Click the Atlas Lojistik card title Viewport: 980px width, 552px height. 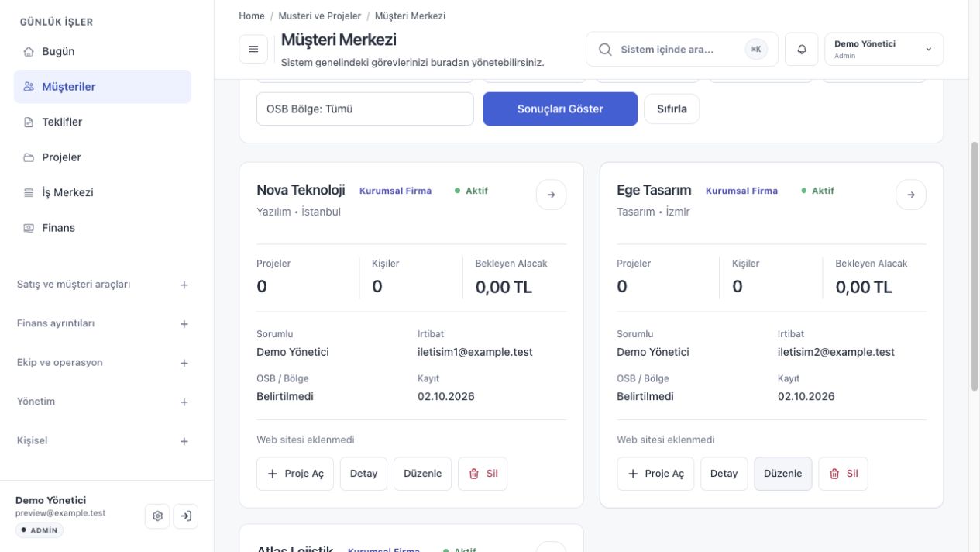(295, 548)
